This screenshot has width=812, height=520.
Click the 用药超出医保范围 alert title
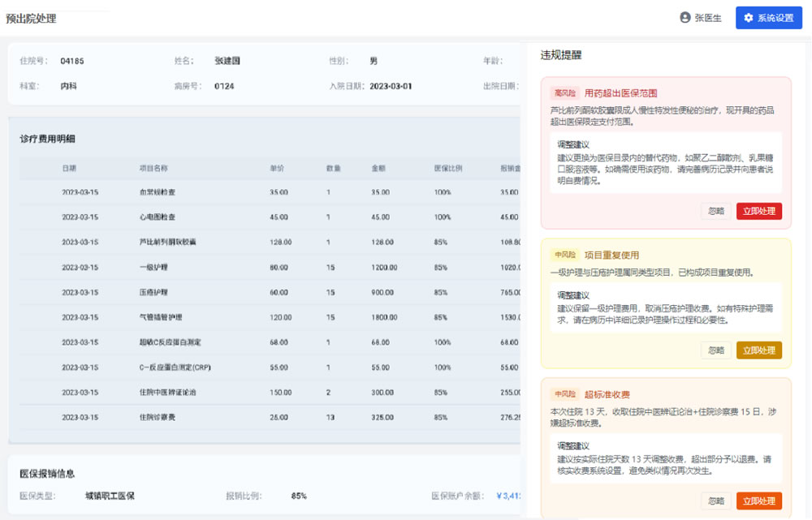click(620, 93)
